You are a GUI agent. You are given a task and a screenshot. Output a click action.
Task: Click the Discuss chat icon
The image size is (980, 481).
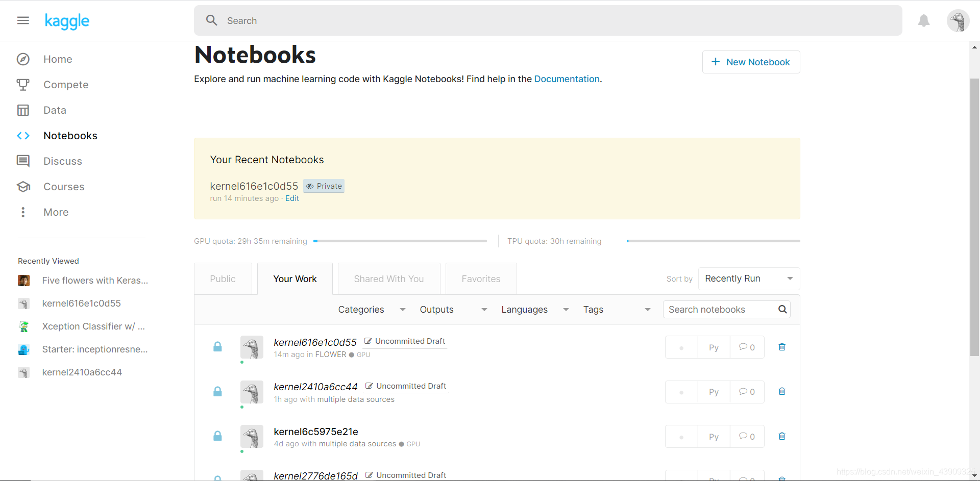click(x=23, y=161)
